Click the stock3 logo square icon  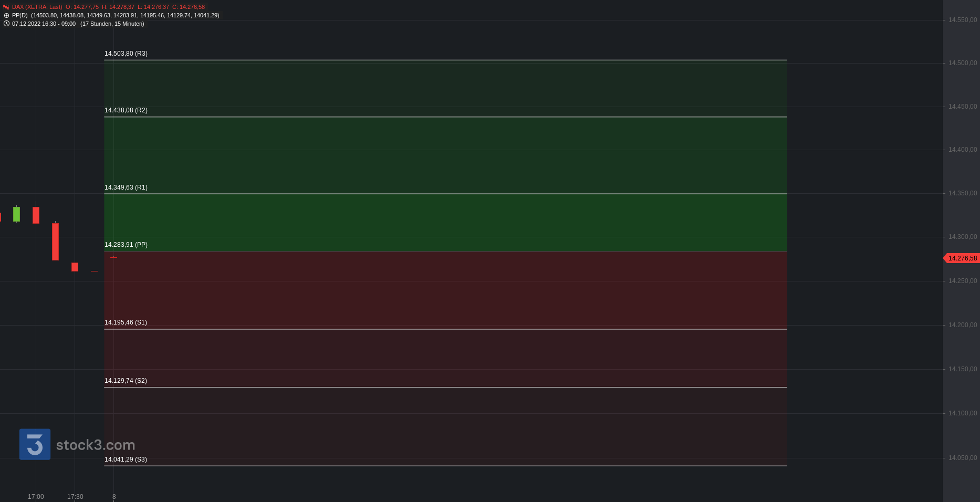35,444
